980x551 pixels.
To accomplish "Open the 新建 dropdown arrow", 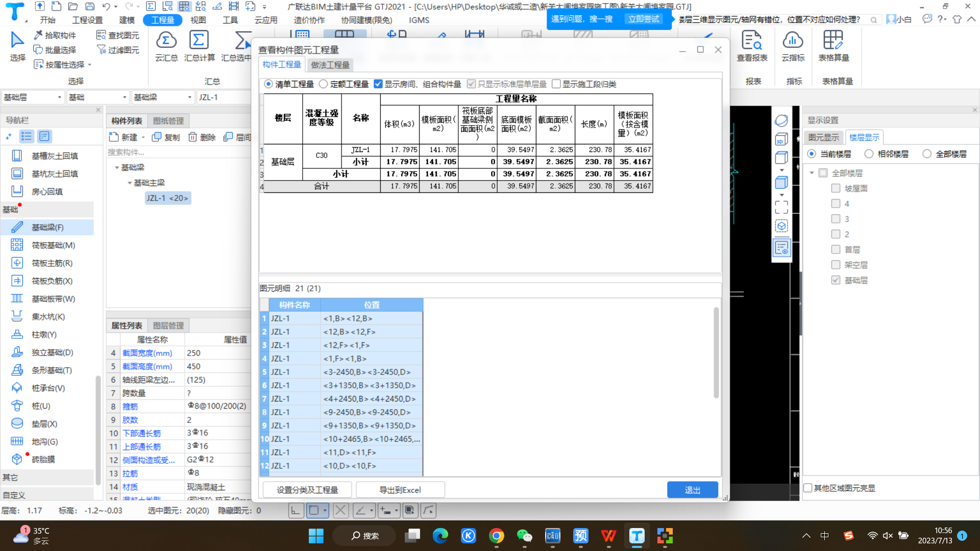I will pos(143,137).
